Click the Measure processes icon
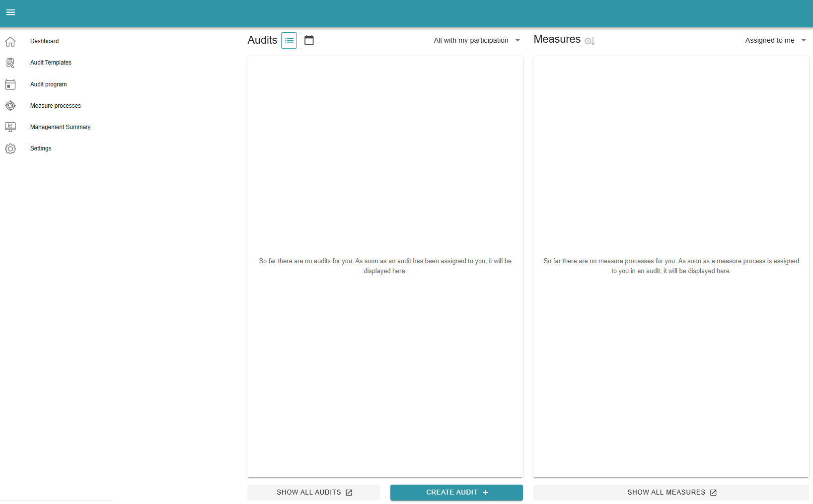Image resolution: width=813 pixels, height=504 pixels. 10,106
